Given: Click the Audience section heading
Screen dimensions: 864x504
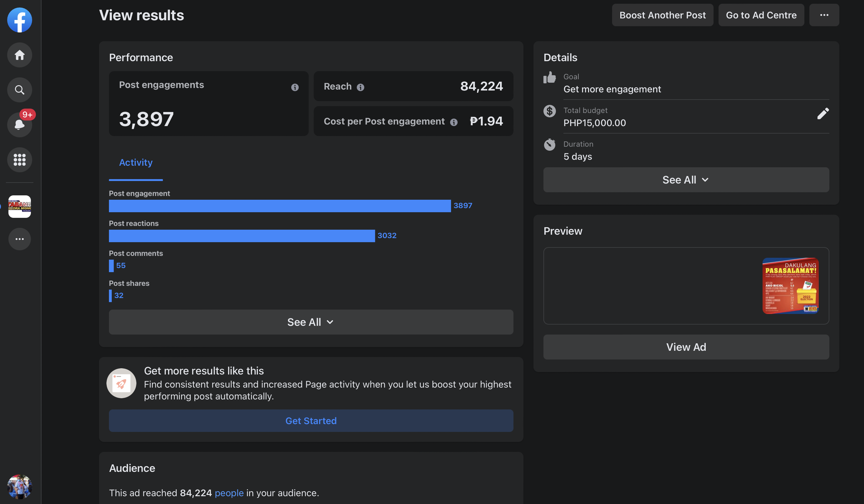Looking at the screenshot, I should pos(132,468).
